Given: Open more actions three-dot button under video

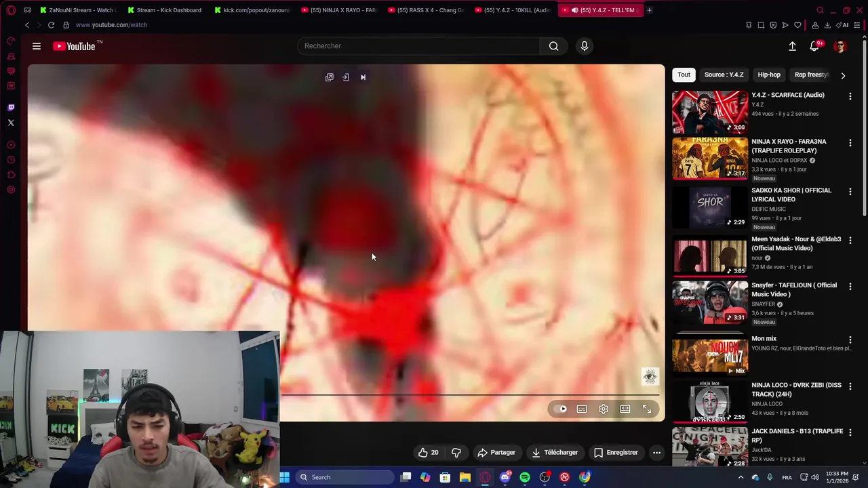Looking at the screenshot, I should tap(656, 452).
